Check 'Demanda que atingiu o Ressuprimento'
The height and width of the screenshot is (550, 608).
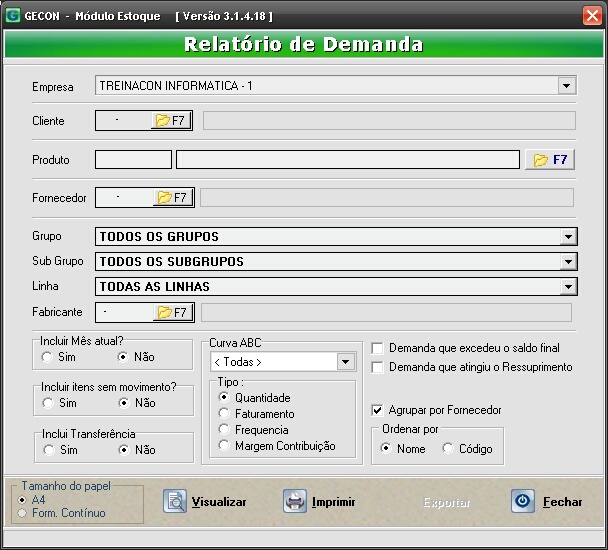[x=377, y=367]
